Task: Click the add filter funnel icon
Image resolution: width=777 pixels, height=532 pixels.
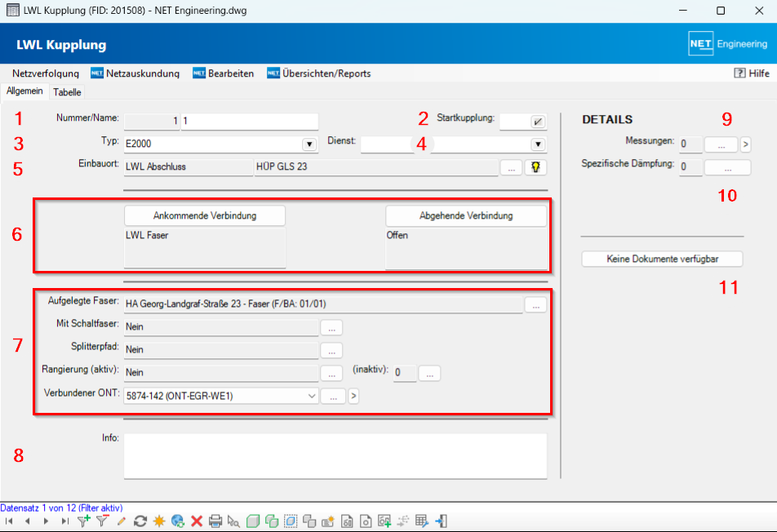Action: pyautogui.click(x=83, y=521)
